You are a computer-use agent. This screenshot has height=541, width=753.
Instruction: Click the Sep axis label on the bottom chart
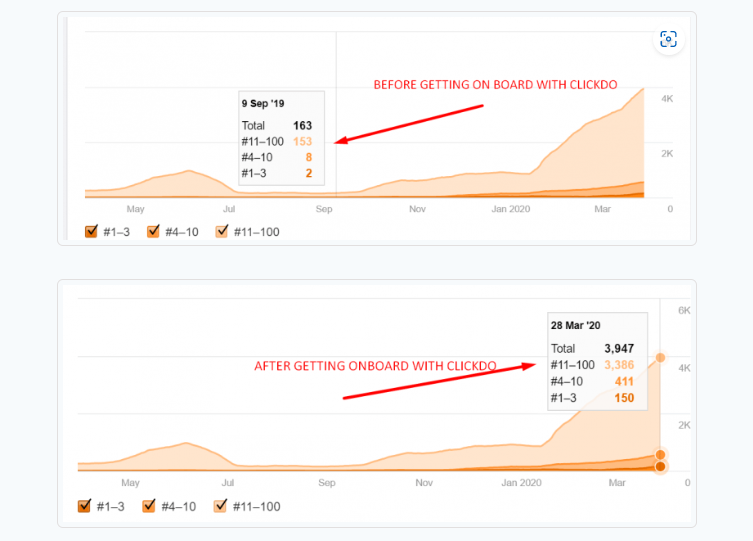[325, 482]
